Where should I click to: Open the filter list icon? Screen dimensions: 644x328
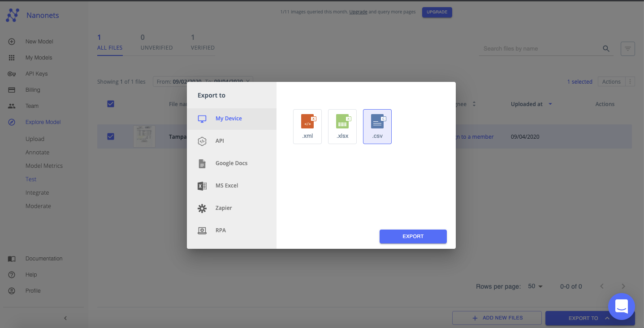pos(627,49)
